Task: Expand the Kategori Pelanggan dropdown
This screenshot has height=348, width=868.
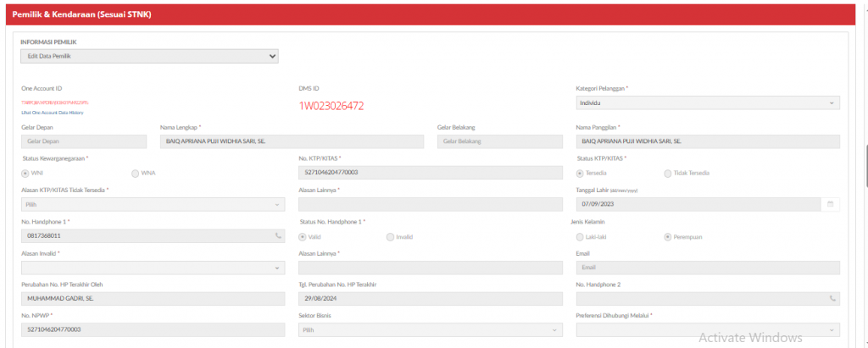Action: tap(707, 102)
